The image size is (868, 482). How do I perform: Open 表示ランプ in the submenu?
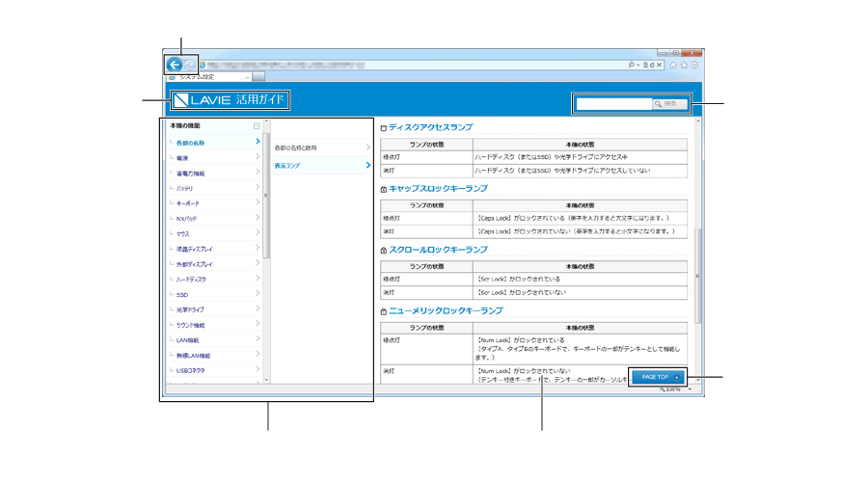coord(287,166)
